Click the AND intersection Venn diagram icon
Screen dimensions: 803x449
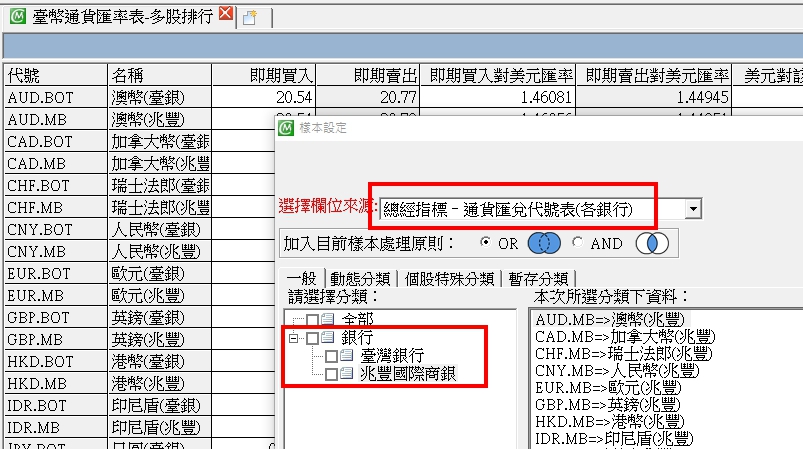tap(652, 243)
